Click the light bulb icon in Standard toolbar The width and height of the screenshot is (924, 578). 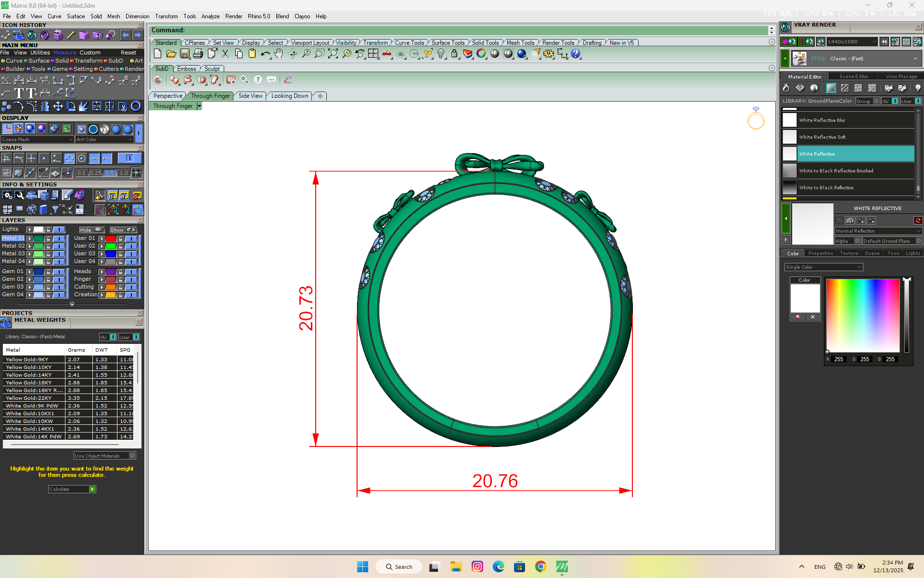click(441, 54)
